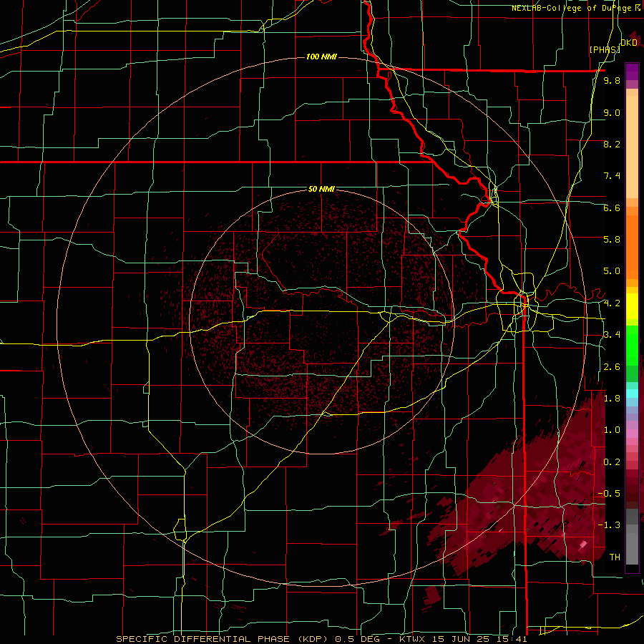Viewport: 644px width, 644px height.
Task: Click the DKD label above the color scale
Action: (x=629, y=43)
